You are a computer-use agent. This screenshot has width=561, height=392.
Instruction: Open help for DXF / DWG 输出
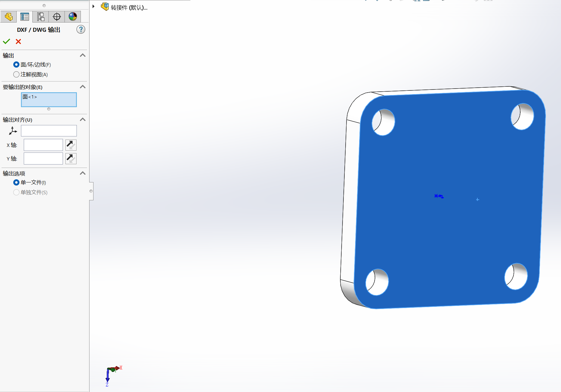(x=81, y=29)
